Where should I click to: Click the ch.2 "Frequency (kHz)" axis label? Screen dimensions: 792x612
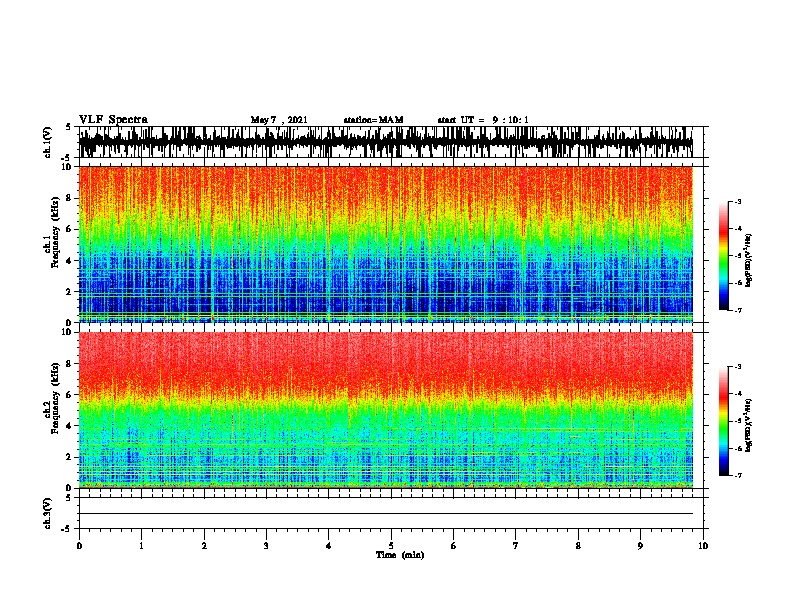(x=55, y=398)
